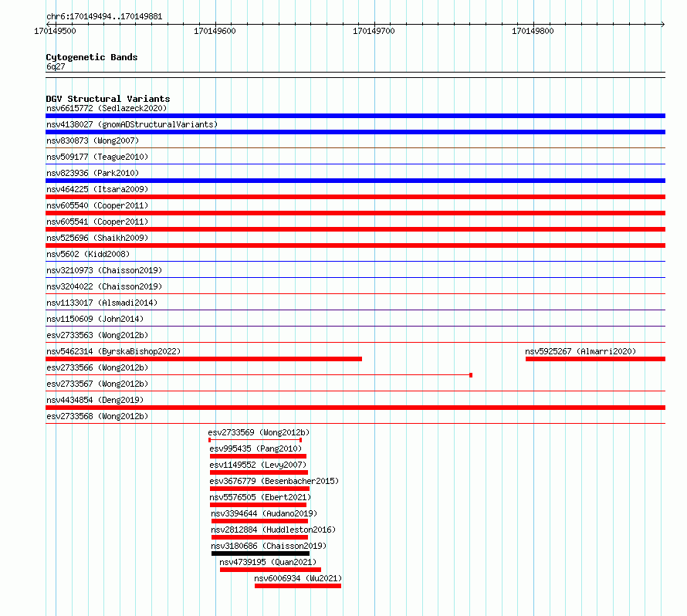The width and height of the screenshot is (687, 616).
Task: Select the esv3676779 (Besenbacher2015) label
Action: [x=274, y=481]
